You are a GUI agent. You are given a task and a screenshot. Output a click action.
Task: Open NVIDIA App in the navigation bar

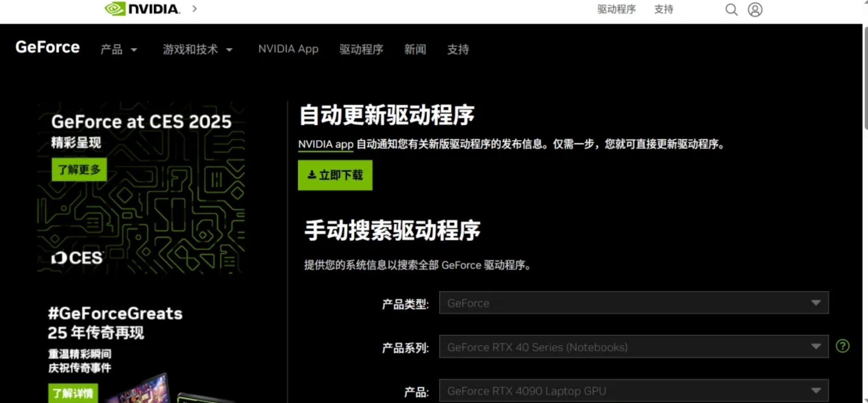[x=288, y=49]
